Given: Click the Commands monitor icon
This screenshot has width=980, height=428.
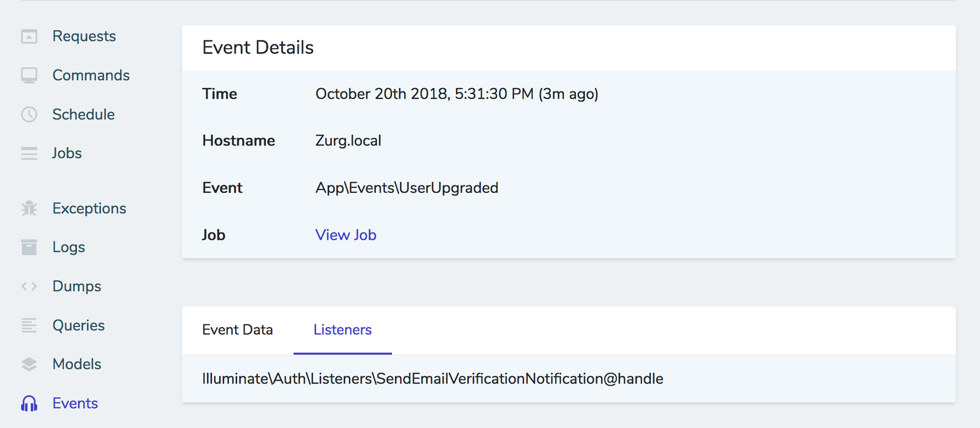Looking at the screenshot, I should coord(29,75).
